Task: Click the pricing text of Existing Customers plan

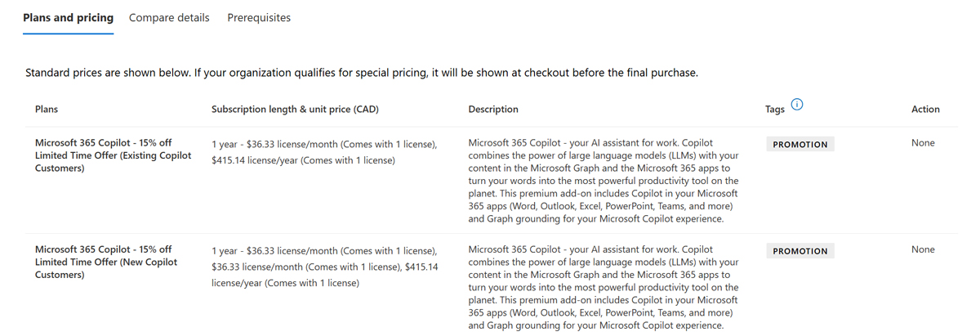Action: coord(324,152)
